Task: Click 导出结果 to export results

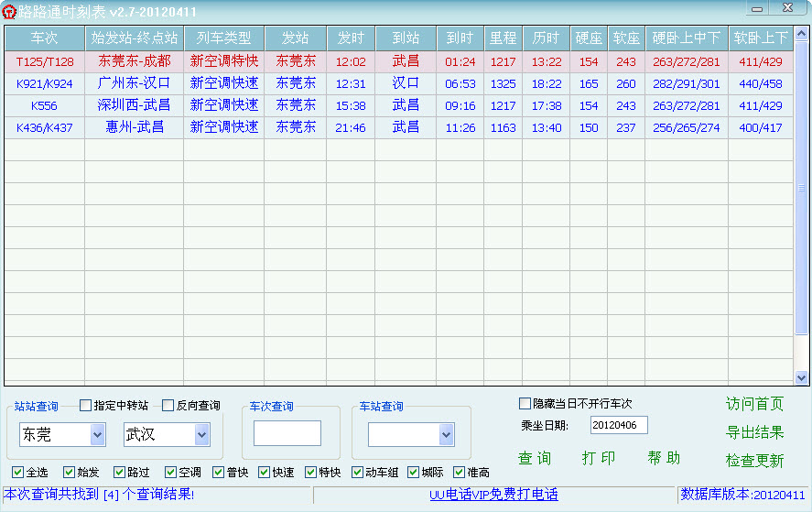Action: pyautogui.click(x=754, y=432)
